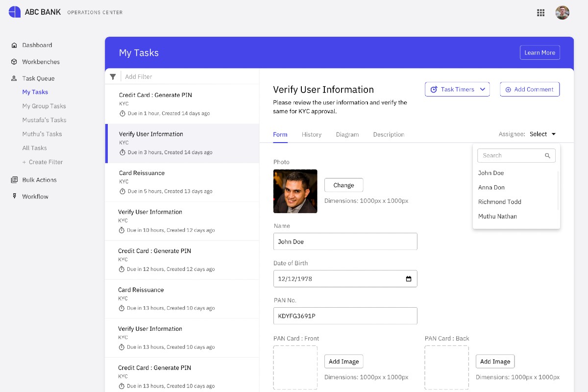Choose Richmond Todd as assignee

tap(499, 202)
